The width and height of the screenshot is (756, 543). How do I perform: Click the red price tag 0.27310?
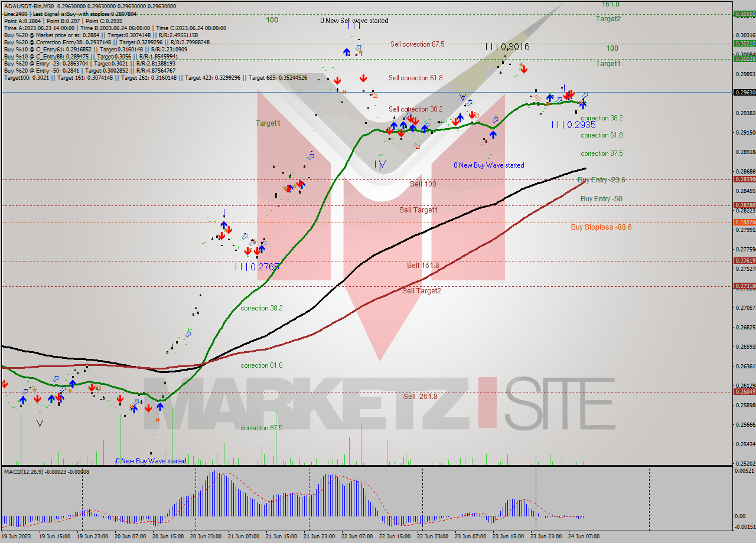coord(744,286)
